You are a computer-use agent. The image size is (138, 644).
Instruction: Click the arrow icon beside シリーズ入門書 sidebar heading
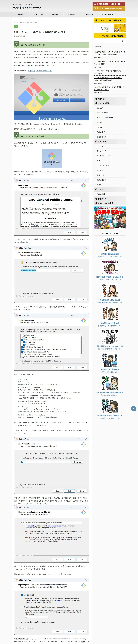pos(96,103)
